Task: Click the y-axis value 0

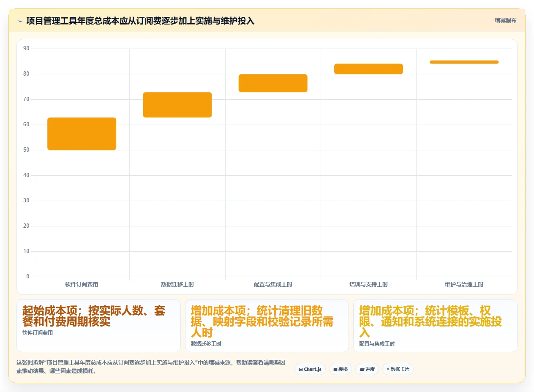Action: click(x=28, y=277)
